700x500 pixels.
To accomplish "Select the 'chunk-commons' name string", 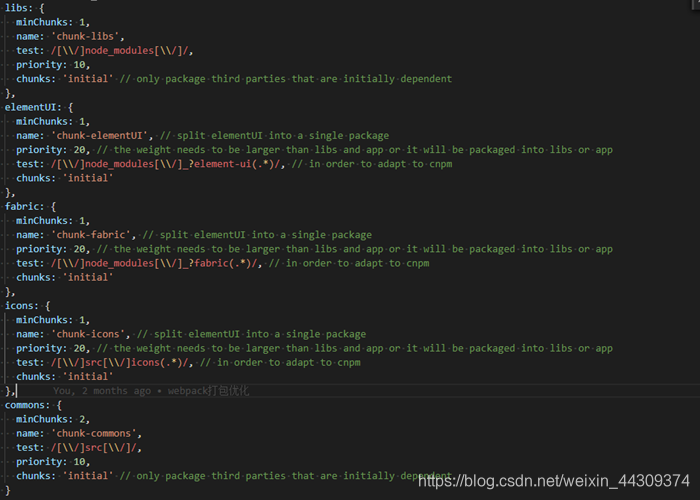I will click(96, 433).
